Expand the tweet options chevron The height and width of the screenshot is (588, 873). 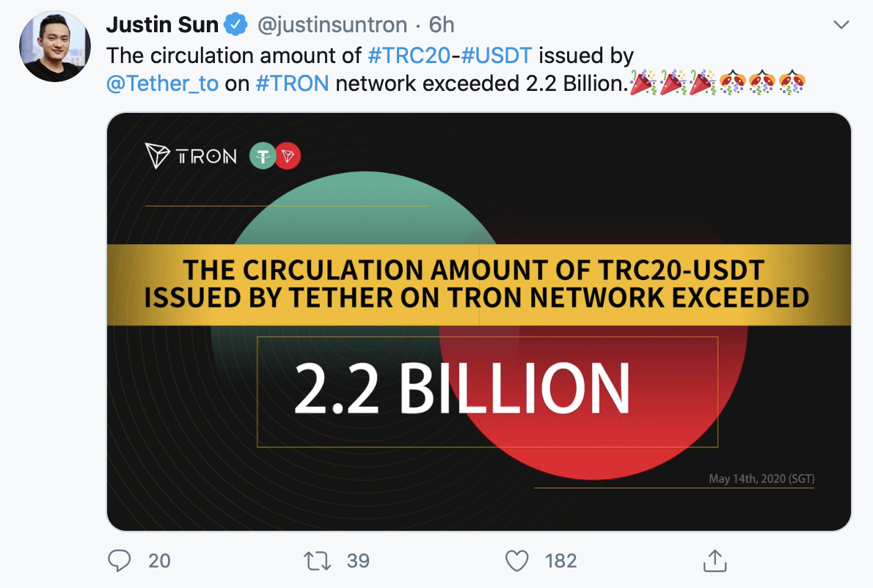842,25
